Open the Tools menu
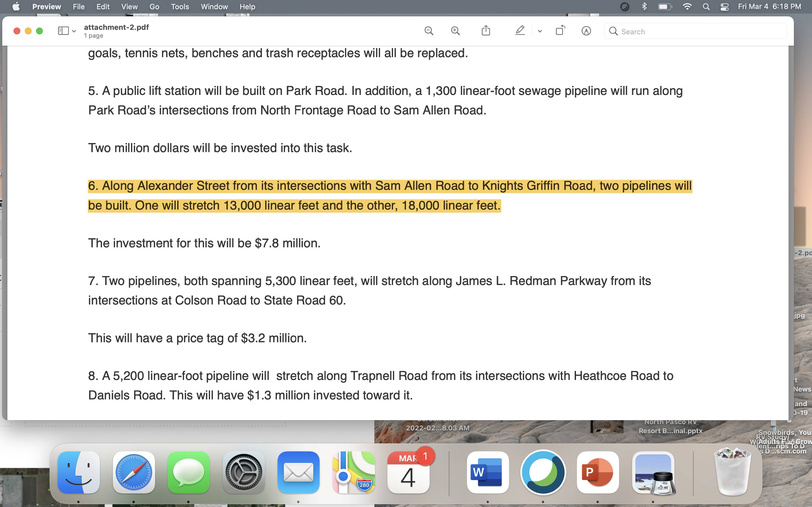Viewport: 812px width, 507px height. [x=180, y=7]
